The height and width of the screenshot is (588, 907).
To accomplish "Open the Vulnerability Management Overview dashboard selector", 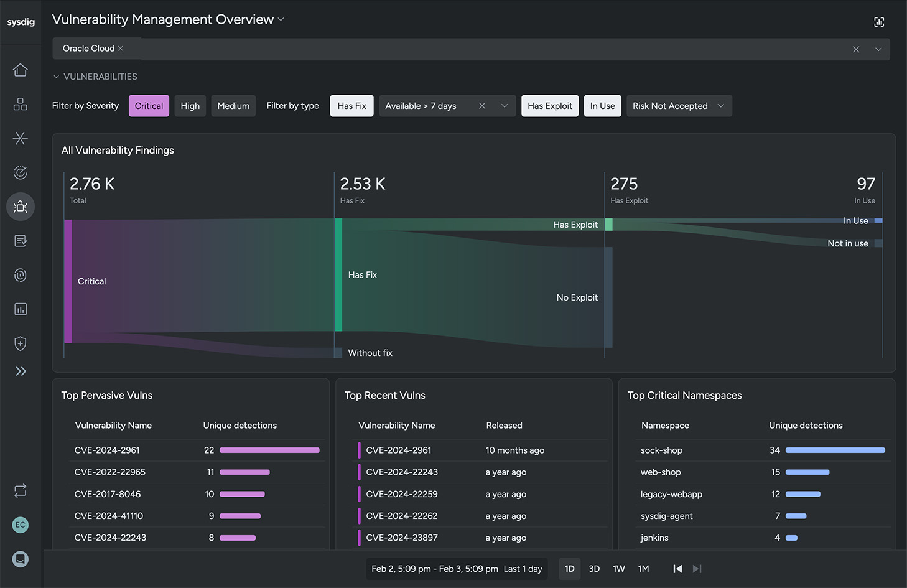I will click(x=281, y=19).
